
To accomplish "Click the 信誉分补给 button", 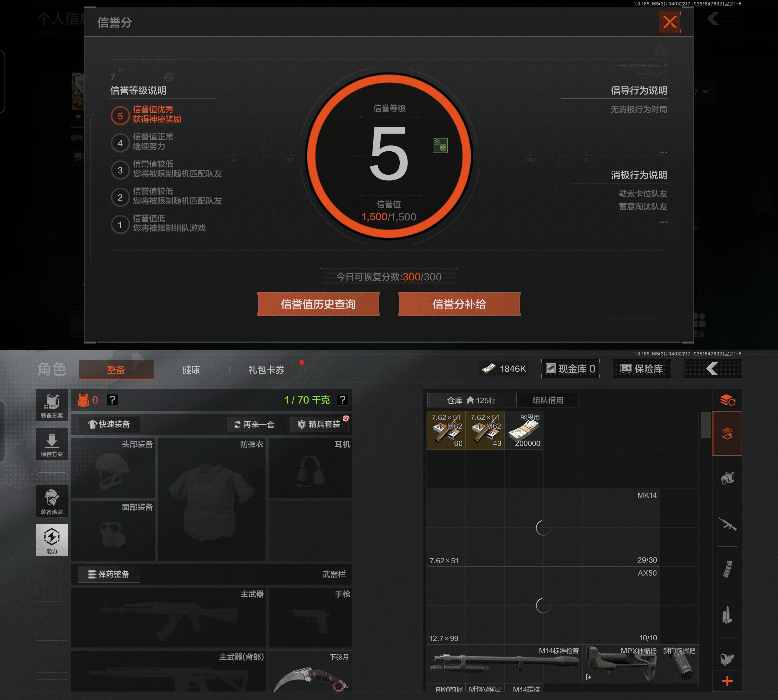I will tap(459, 304).
